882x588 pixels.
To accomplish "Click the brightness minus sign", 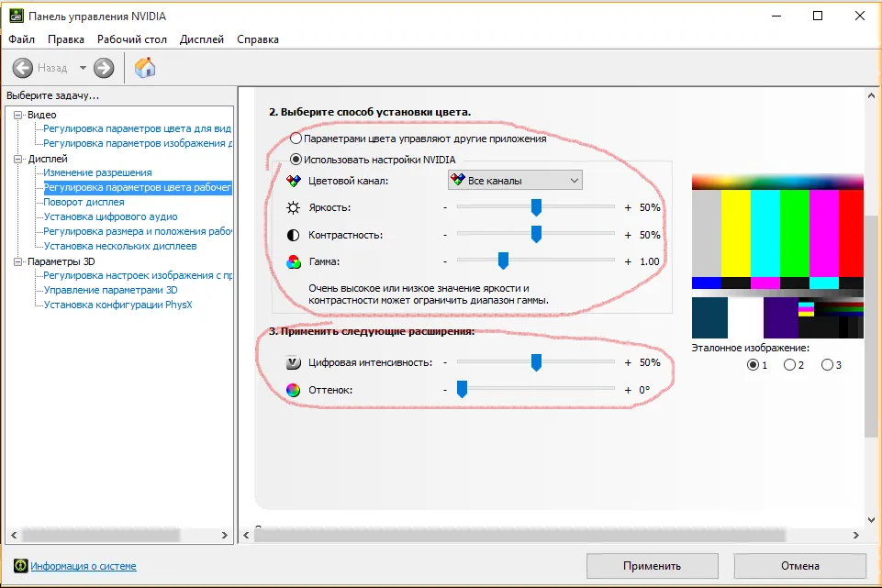I will point(445,207).
